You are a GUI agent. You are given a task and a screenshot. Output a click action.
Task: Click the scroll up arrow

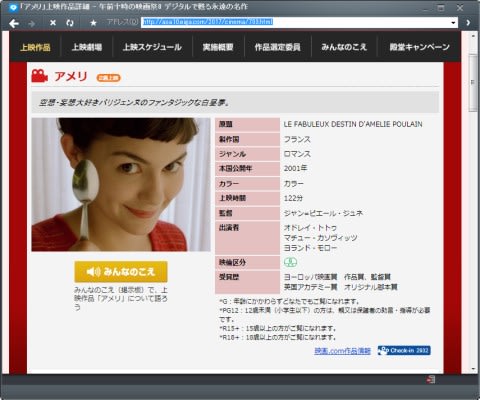click(x=473, y=35)
